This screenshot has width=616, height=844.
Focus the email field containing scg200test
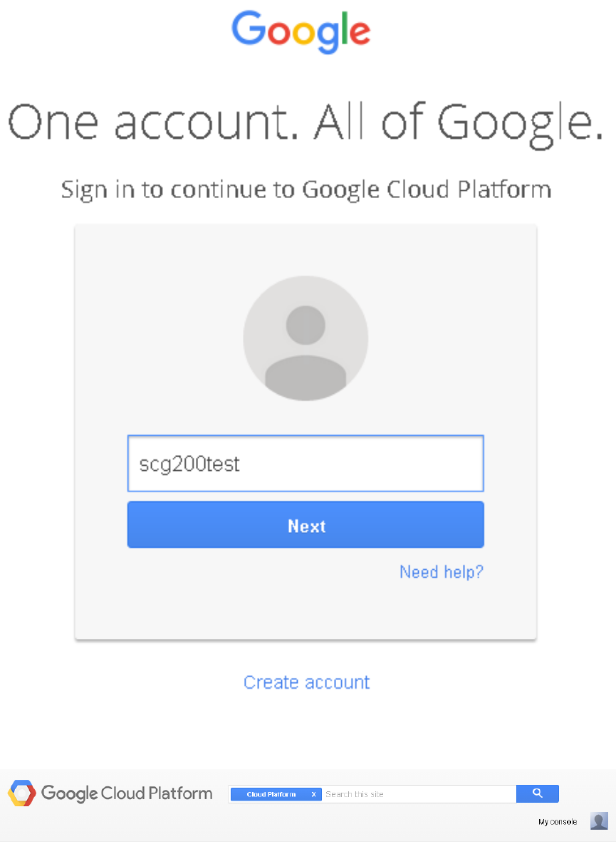click(306, 464)
